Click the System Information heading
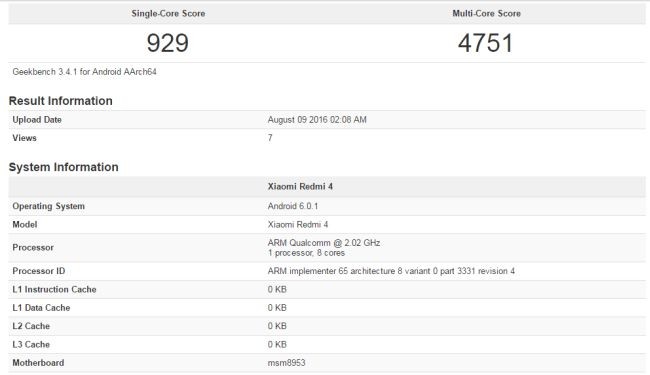This screenshot has height=375, width=650. tap(63, 167)
